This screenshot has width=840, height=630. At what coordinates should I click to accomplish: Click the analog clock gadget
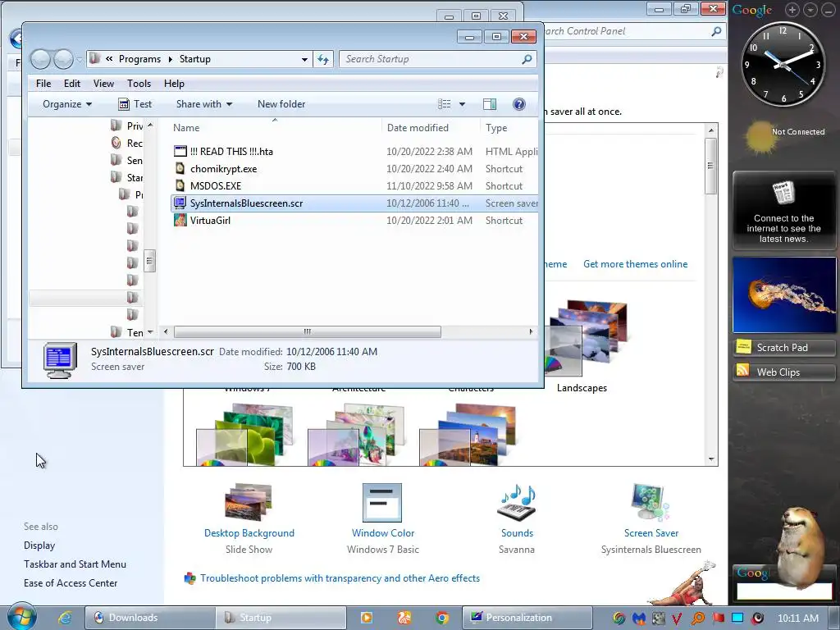point(783,64)
